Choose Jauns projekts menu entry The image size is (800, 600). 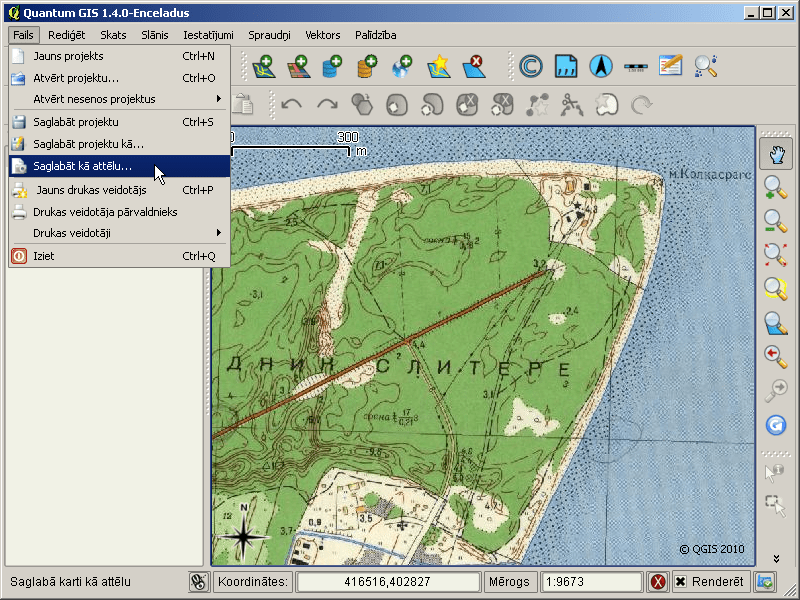119,56
